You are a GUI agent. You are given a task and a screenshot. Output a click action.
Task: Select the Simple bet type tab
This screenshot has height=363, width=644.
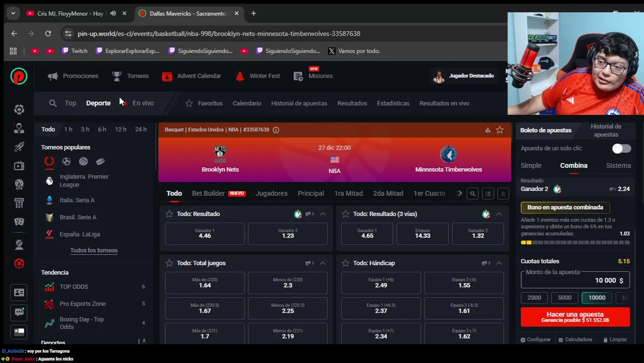[531, 166]
